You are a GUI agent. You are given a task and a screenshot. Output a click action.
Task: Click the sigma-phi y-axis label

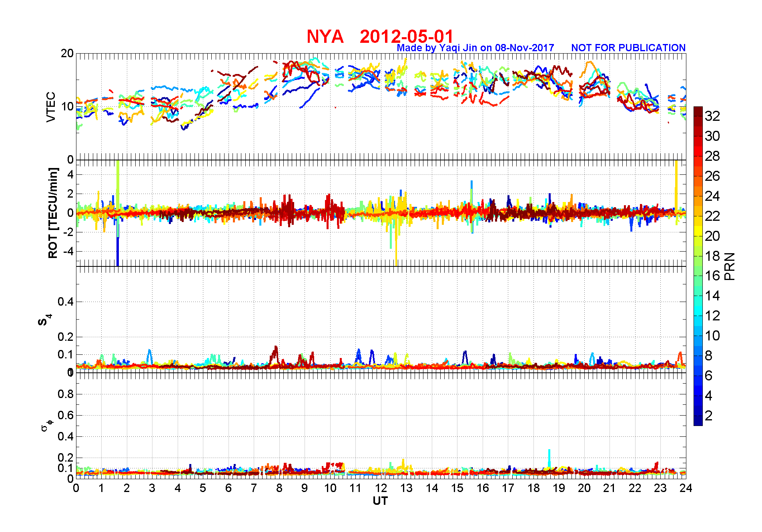tap(46, 425)
